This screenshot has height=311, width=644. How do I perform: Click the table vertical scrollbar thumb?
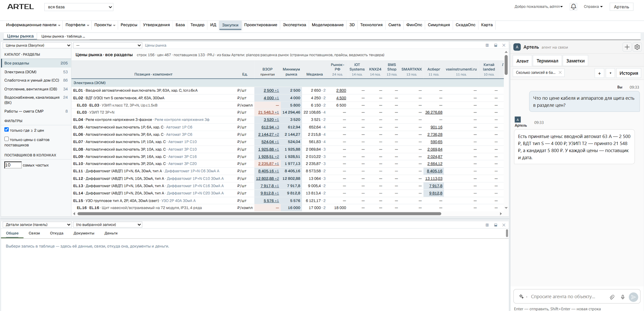(x=506, y=65)
